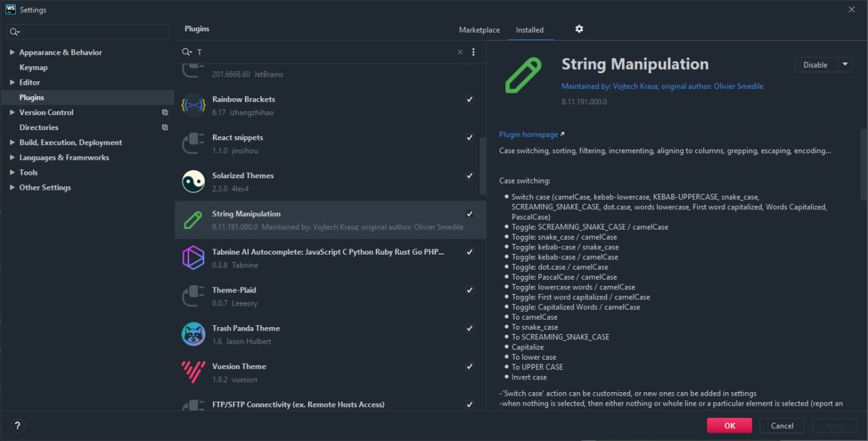Click the OK button

pyautogui.click(x=730, y=425)
